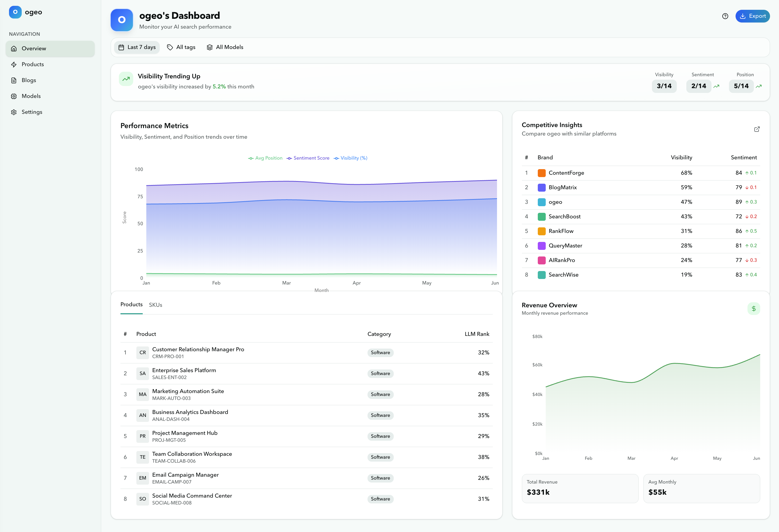Toggle the Avg Position series in the chart legend
This screenshot has height=532, width=779.
265,158
